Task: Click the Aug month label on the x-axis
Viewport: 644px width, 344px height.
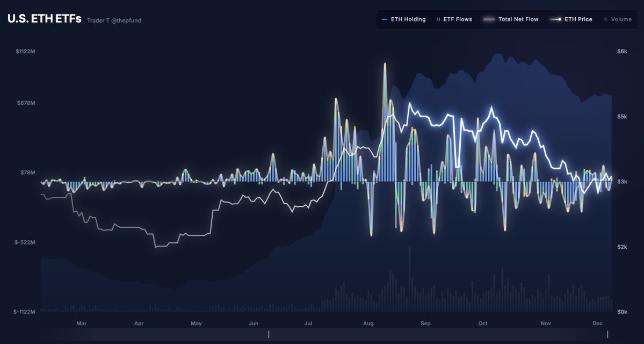Action: pyautogui.click(x=368, y=324)
